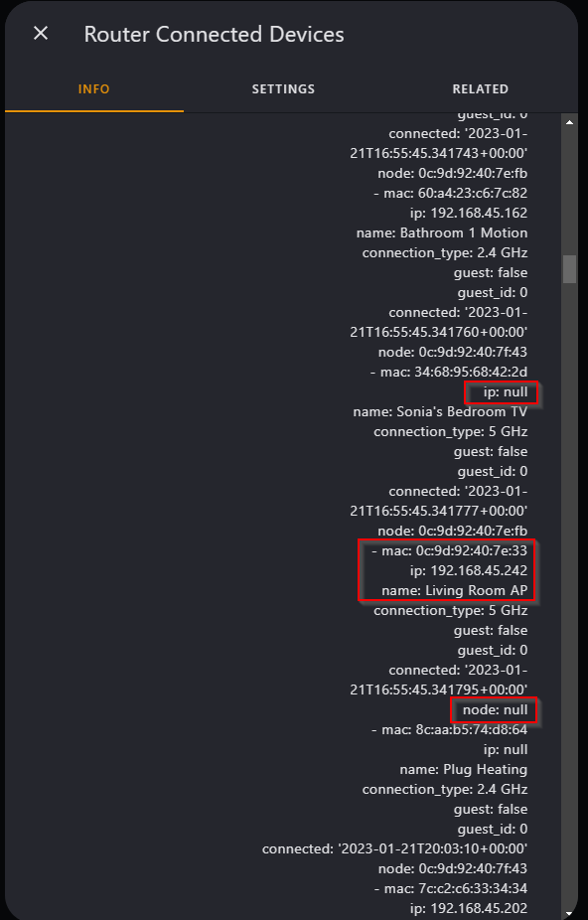This screenshot has height=920, width=588.
Task: Select the highlighted 'node: null' field
Action: (x=494, y=709)
